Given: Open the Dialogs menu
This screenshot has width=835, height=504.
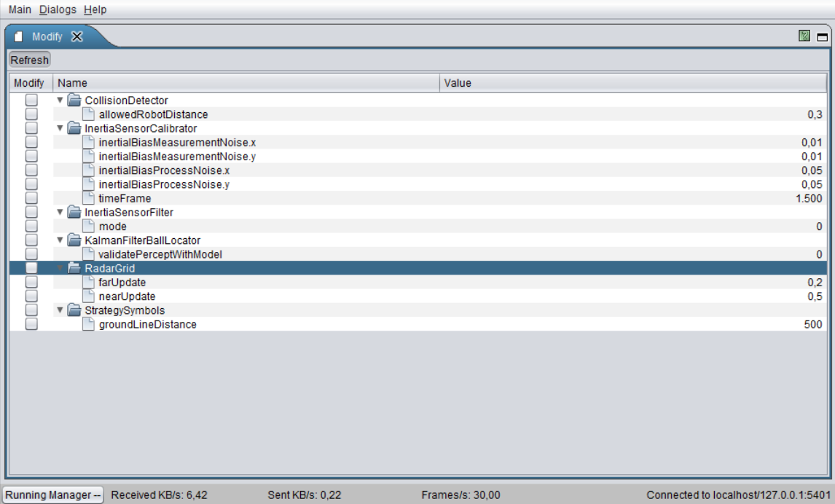Looking at the screenshot, I should point(58,9).
